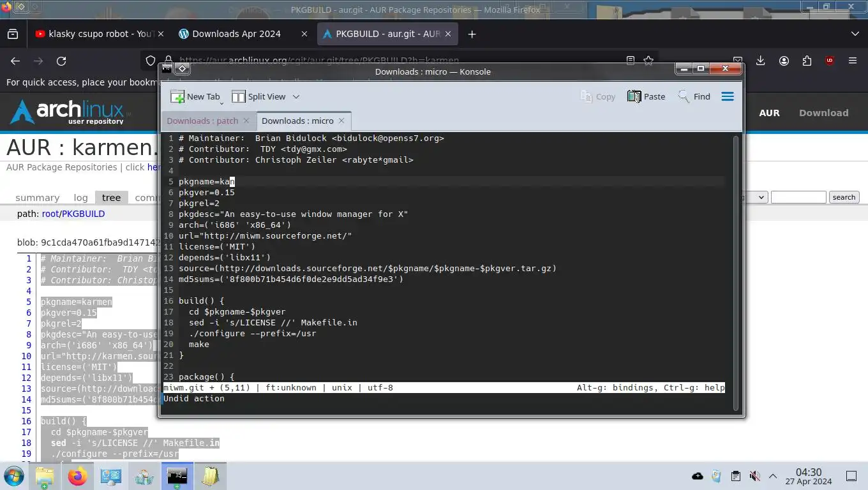Click the Copy icon in Konsole toolbar
The height and width of the screenshot is (490, 868).
tap(587, 96)
